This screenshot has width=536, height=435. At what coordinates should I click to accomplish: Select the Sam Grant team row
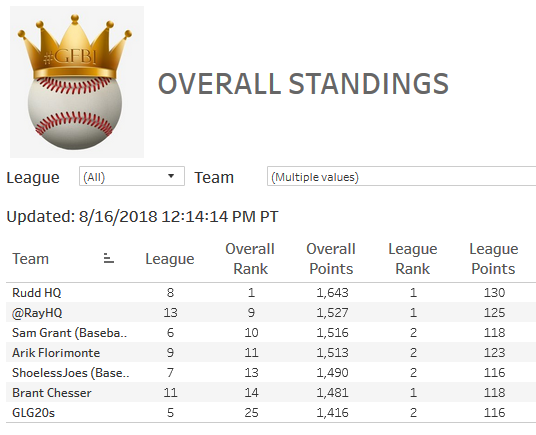coord(271,332)
